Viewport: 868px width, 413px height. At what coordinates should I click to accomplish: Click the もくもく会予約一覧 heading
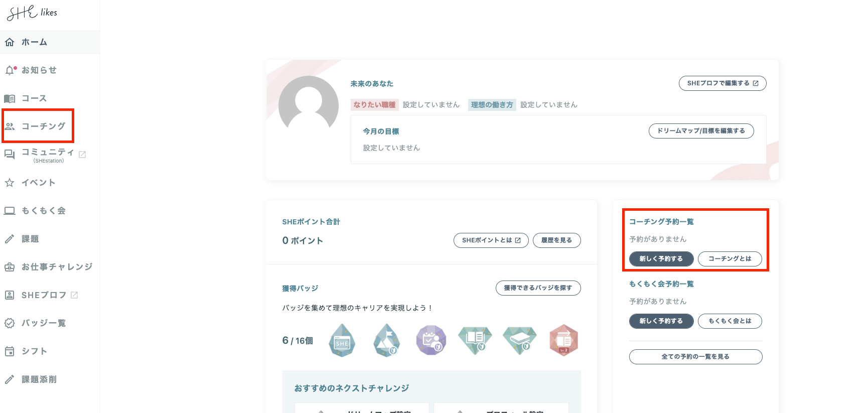661,284
